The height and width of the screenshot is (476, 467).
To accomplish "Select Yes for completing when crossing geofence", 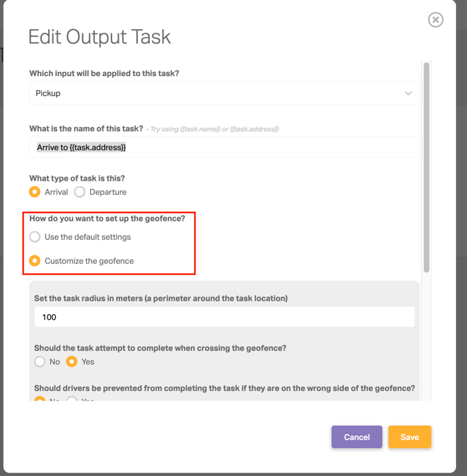I will [x=72, y=361].
